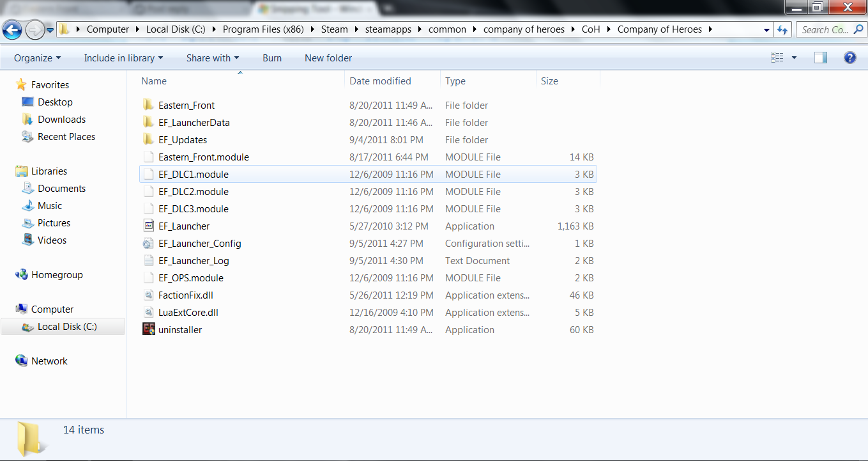
Task: Expand the arrow after common breadcrumb
Action: 475,29
